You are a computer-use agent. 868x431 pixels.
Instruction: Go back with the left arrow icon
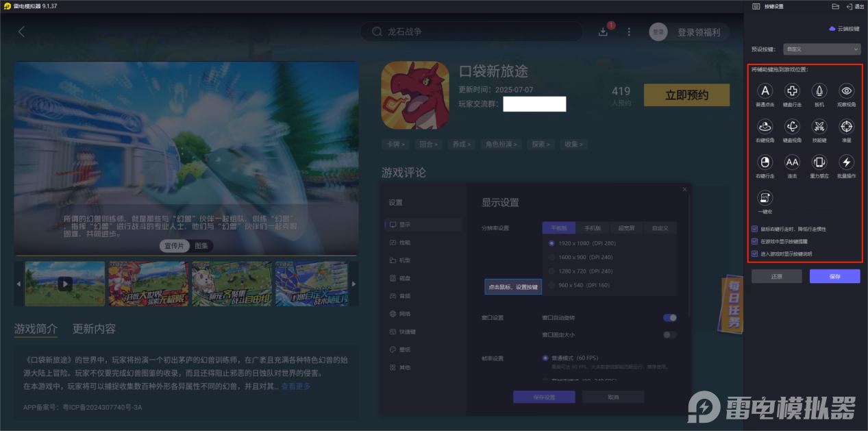tap(21, 32)
